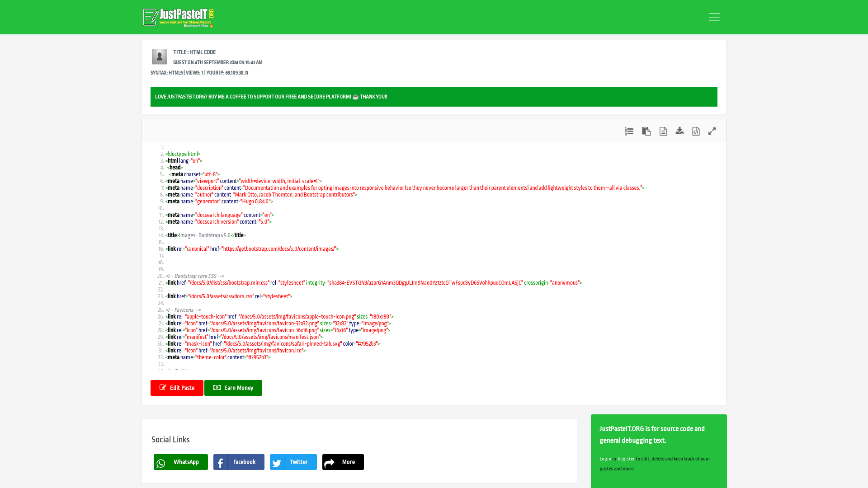The height and width of the screenshot is (488, 868).
Task: Click the print/document view icon
Action: (x=663, y=131)
